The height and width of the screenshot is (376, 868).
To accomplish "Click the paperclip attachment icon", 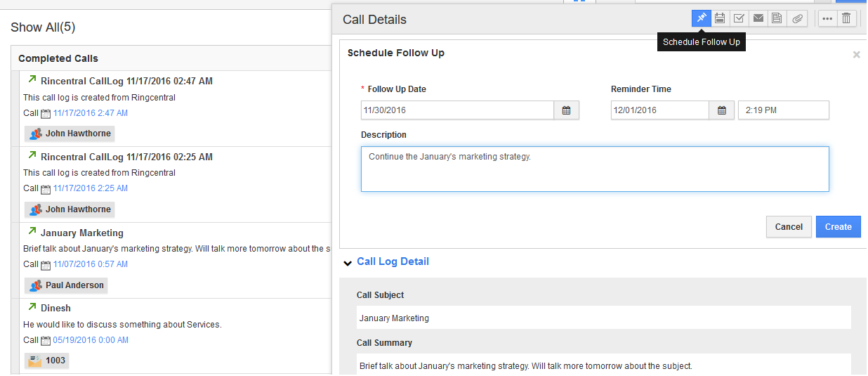I will coord(796,19).
